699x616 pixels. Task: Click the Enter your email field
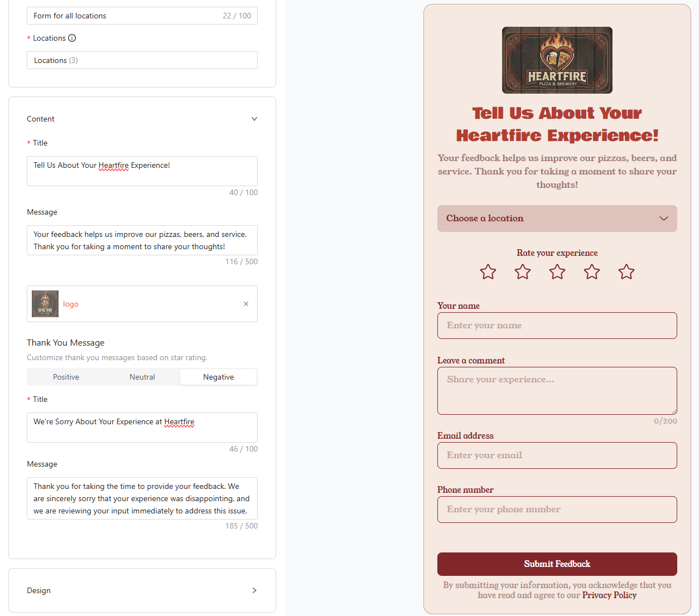[557, 455]
